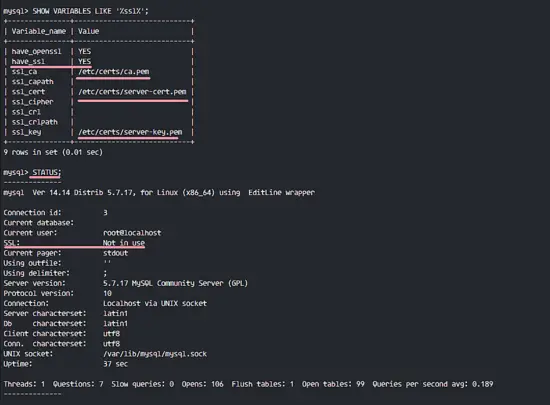Click the ssl_cert variable name

coord(28,92)
